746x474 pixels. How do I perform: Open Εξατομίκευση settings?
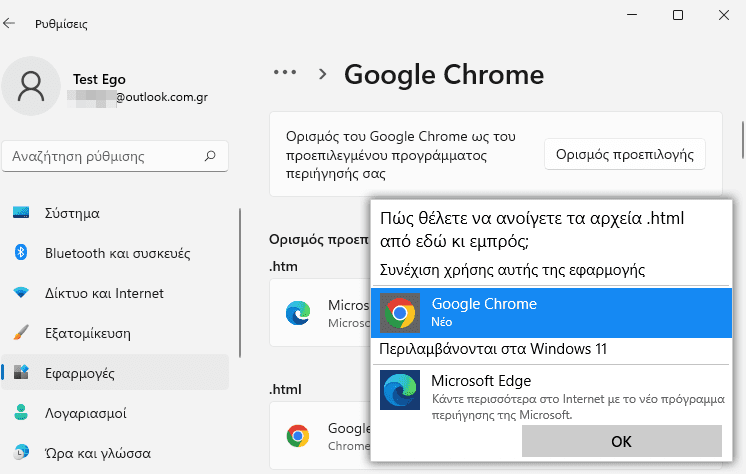[115, 333]
